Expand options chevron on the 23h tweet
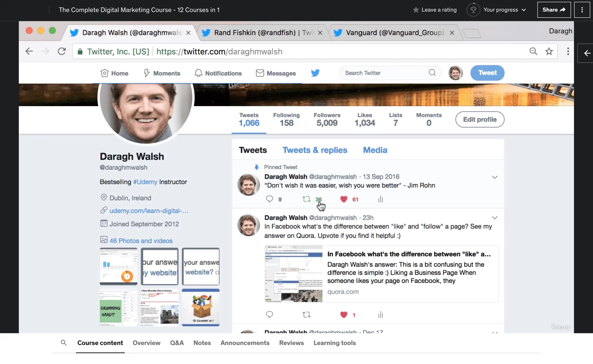Image resolution: width=593 pixels, height=364 pixels. click(x=495, y=218)
